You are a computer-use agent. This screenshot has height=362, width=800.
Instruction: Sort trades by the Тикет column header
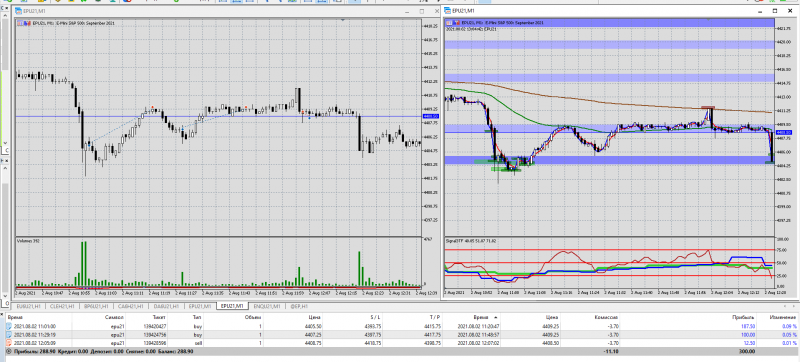click(x=159, y=317)
